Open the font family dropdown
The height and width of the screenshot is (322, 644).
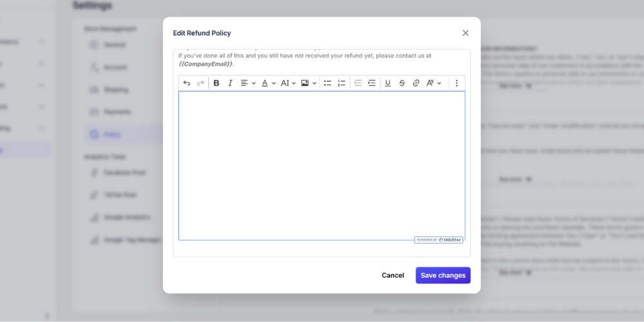[x=433, y=83]
